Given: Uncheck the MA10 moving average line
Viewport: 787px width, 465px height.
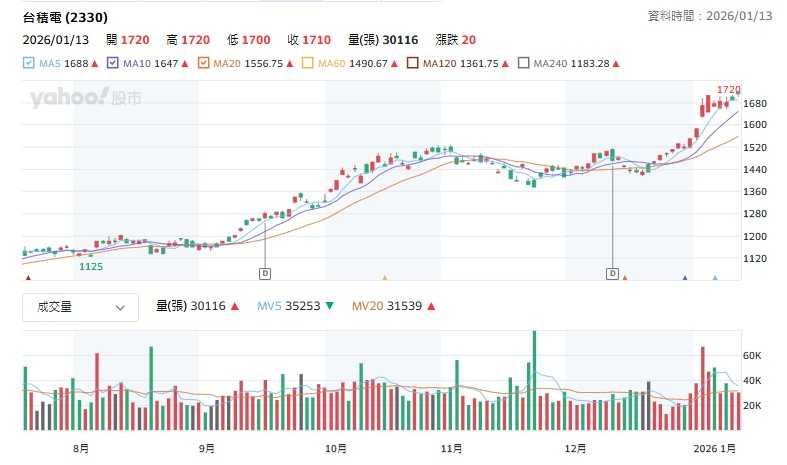Looking at the screenshot, I should tap(113, 63).
